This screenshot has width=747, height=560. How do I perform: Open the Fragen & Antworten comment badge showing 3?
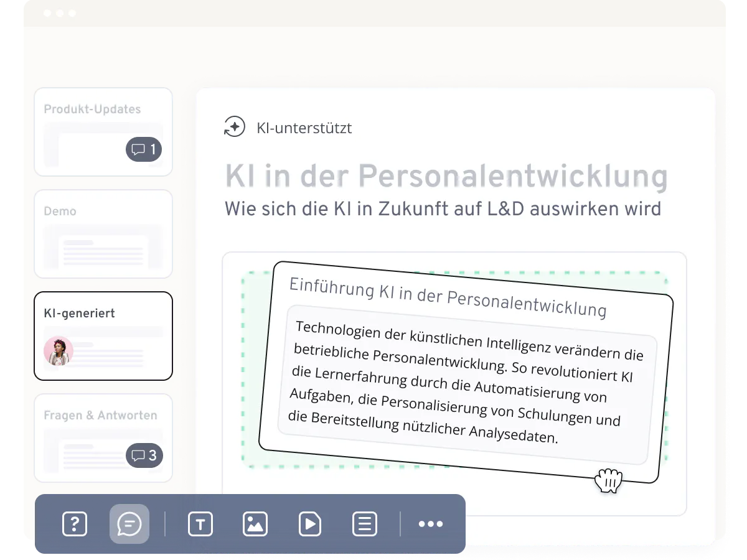(144, 455)
